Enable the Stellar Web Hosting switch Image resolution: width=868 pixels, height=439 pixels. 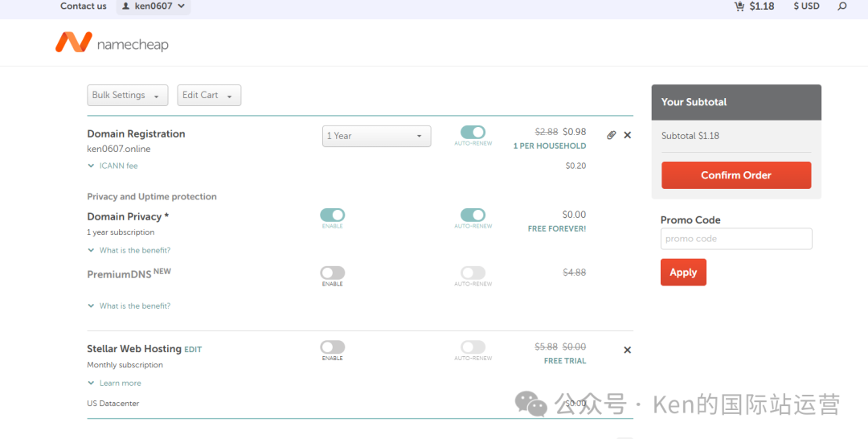click(x=332, y=347)
